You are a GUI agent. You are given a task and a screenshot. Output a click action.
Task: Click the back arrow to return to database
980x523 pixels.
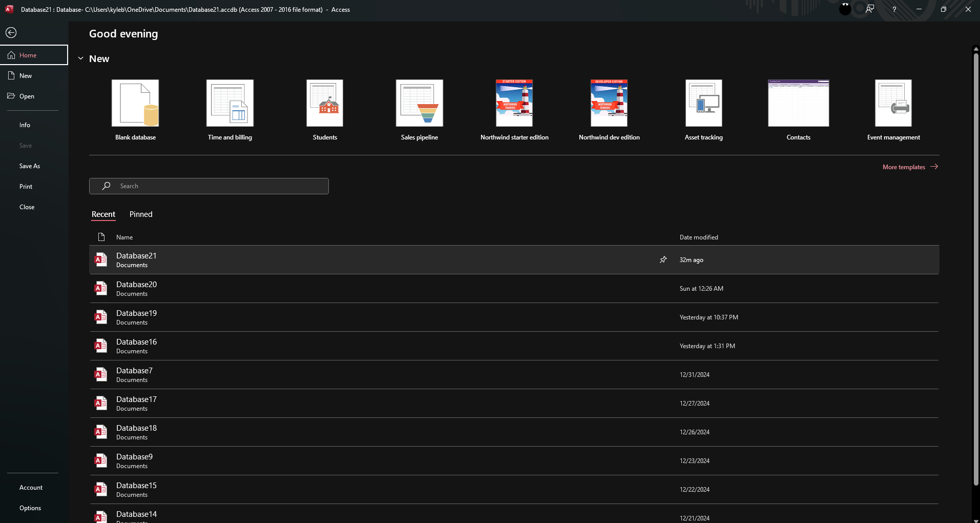point(11,33)
